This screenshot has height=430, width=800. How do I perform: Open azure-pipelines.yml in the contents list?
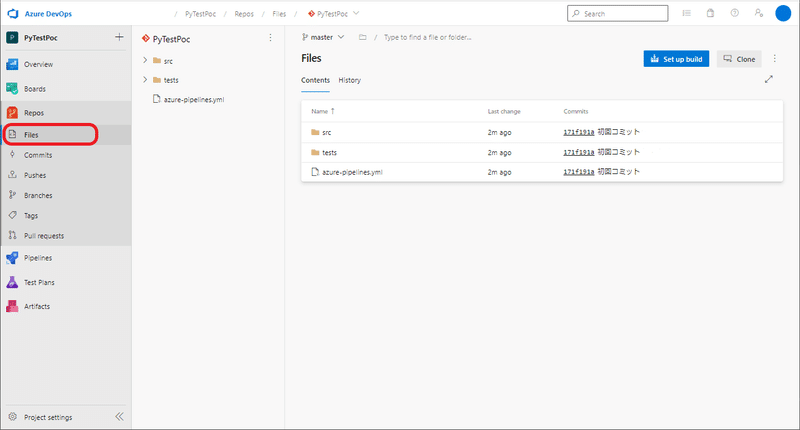[x=352, y=172]
